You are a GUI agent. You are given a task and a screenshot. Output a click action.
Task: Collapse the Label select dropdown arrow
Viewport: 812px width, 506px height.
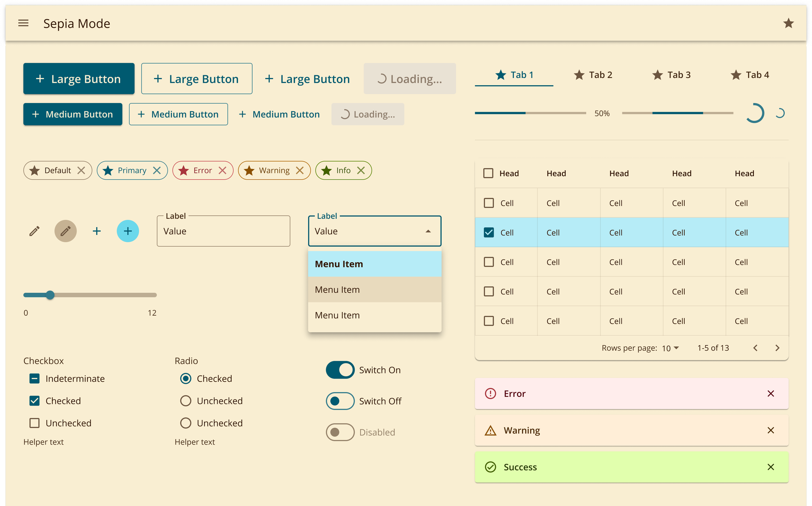click(x=428, y=231)
